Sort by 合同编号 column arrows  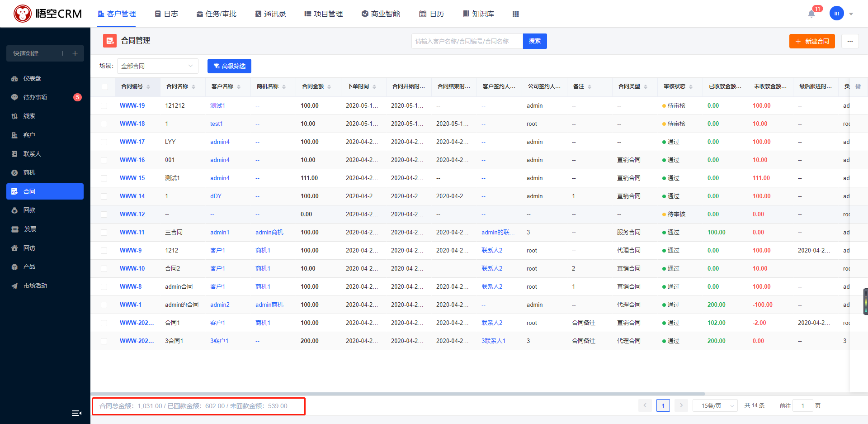tap(148, 86)
